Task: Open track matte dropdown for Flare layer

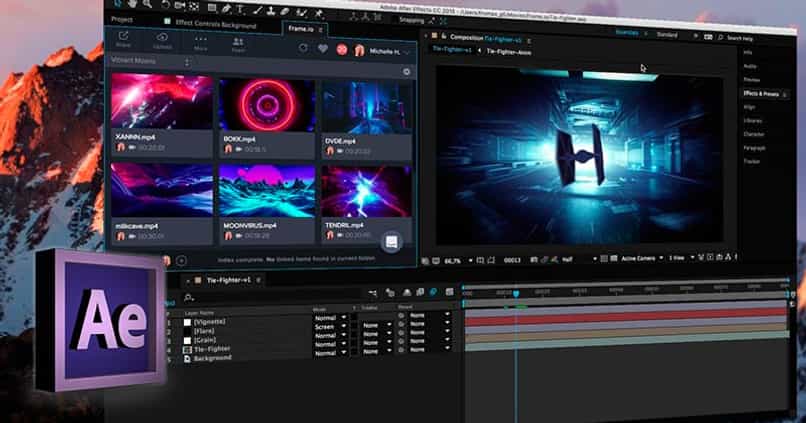Action: click(377, 325)
